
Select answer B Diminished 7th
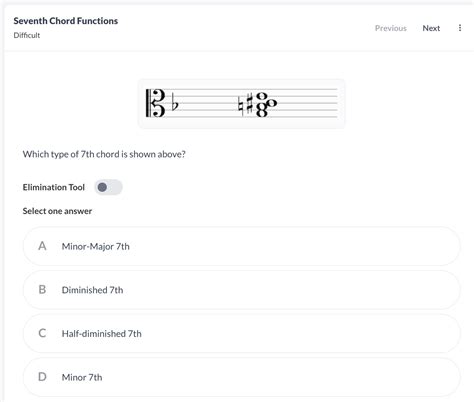[x=242, y=290]
